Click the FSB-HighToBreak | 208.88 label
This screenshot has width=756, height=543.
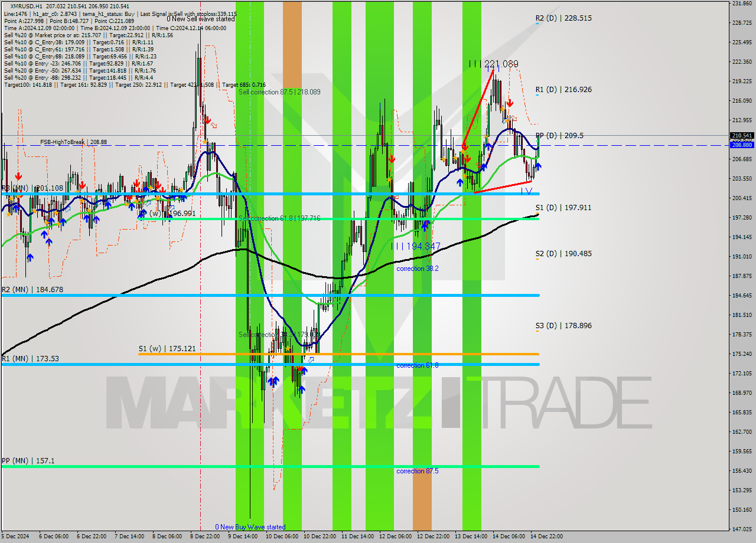73,142
